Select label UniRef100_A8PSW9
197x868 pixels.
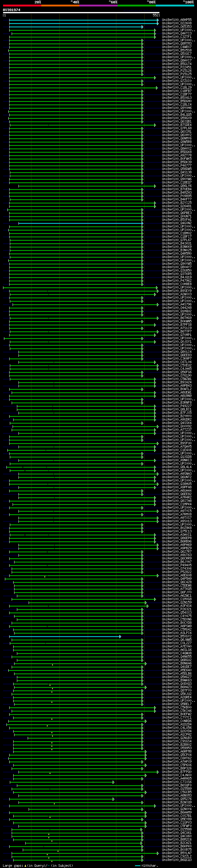click(x=177, y=626)
